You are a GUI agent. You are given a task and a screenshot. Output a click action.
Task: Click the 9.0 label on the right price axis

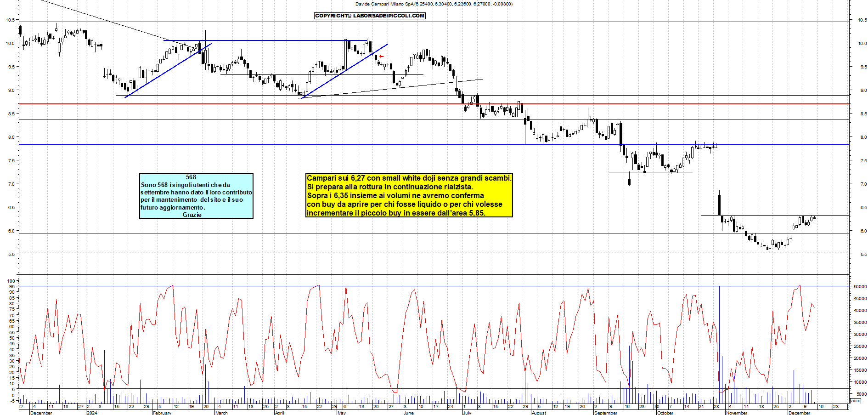point(863,90)
